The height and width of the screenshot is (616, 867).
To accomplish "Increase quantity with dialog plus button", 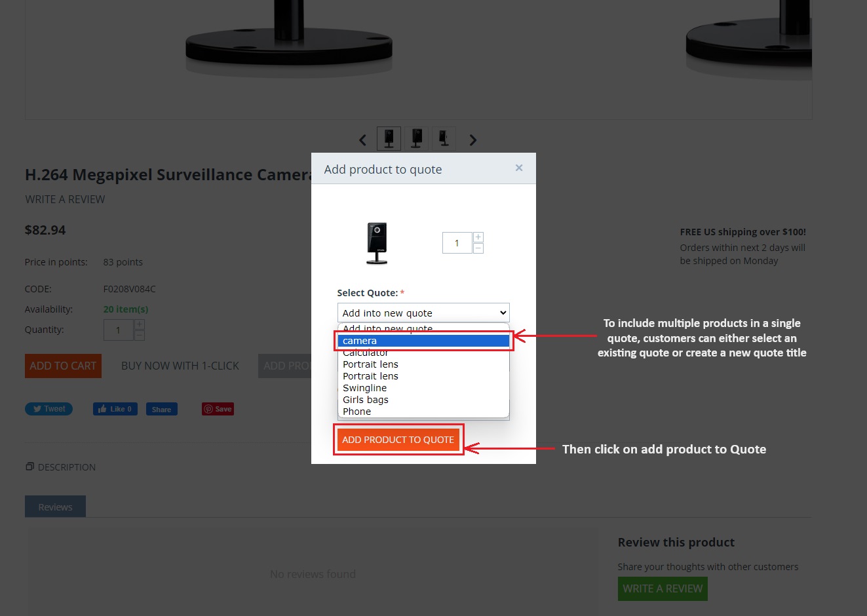I will (478, 237).
